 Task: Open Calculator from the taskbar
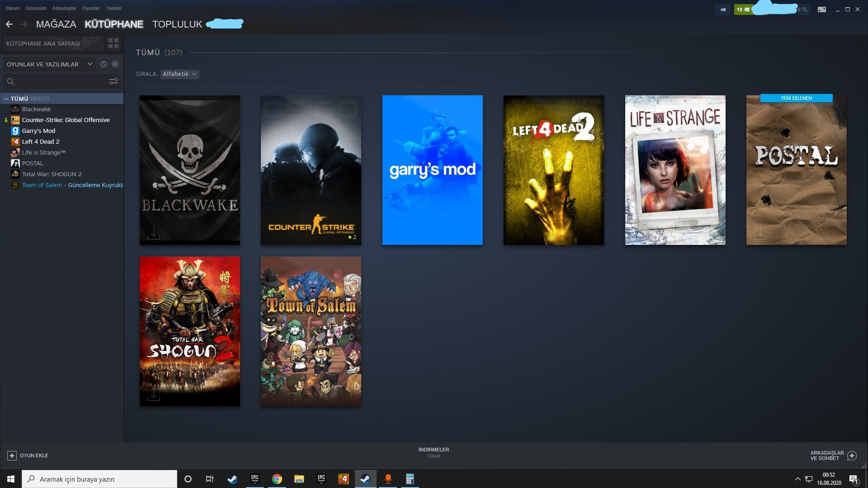tap(410, 479)
